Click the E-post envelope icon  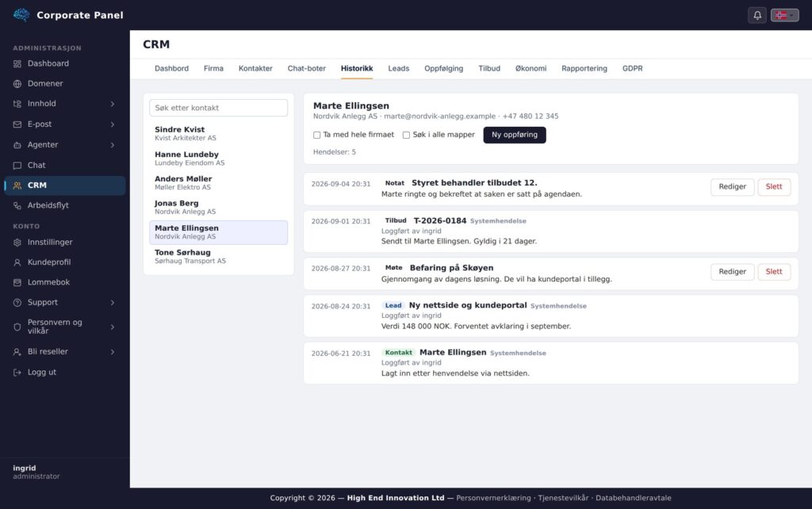(x=17, y=124)
